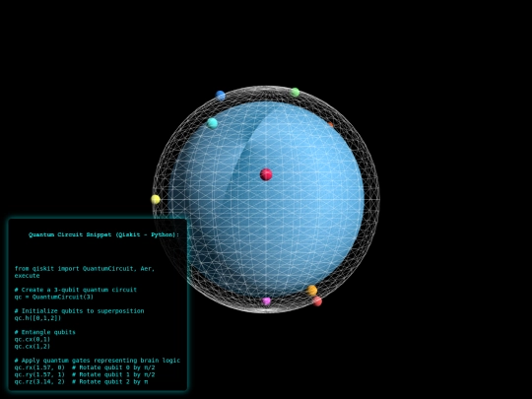Click the '# Entangle qubits' comment
This screenshot has height=399, width=532.
pos(44,332)
